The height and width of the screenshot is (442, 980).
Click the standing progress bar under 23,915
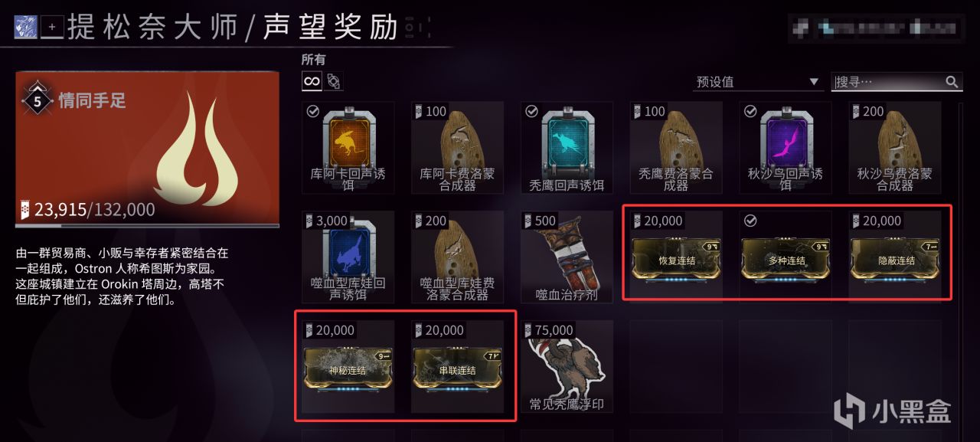[147, 225]
